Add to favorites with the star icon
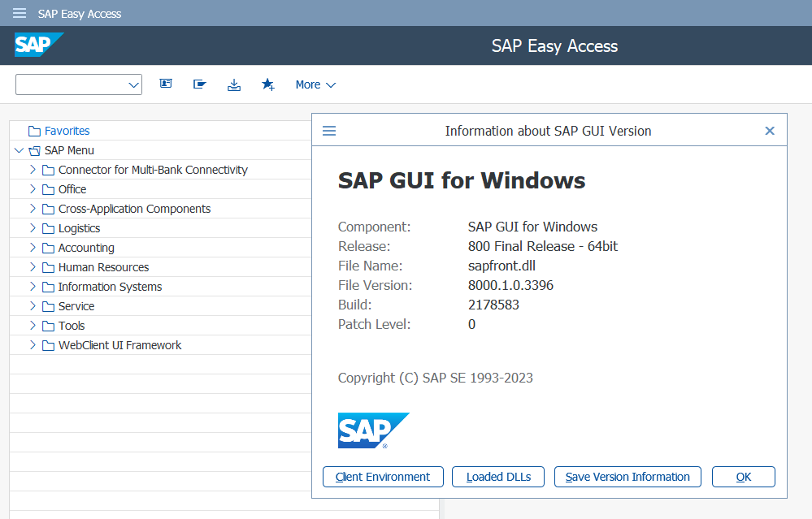 (x=268, y=84)
